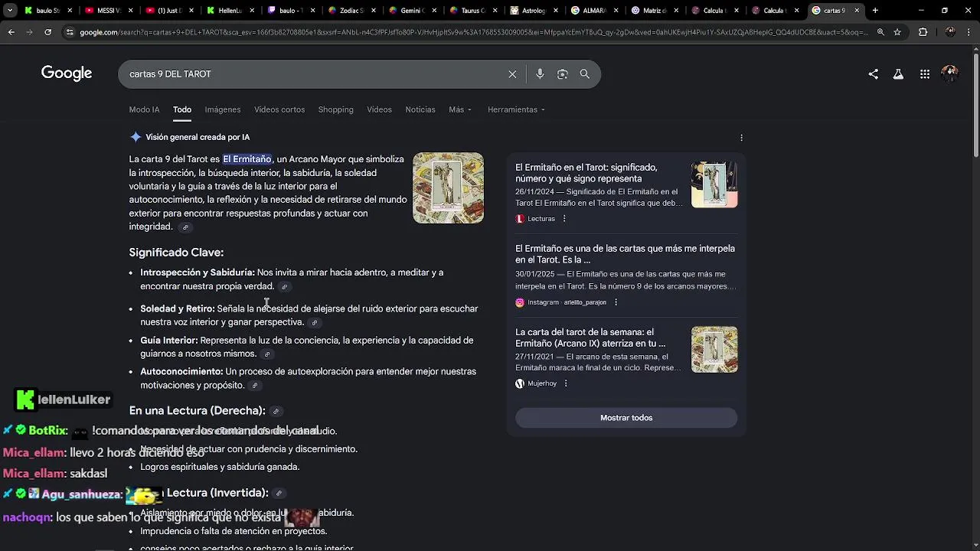Switch to 'Modo IA' tab
Screen dimensions: 980x551
pos(144,109)
